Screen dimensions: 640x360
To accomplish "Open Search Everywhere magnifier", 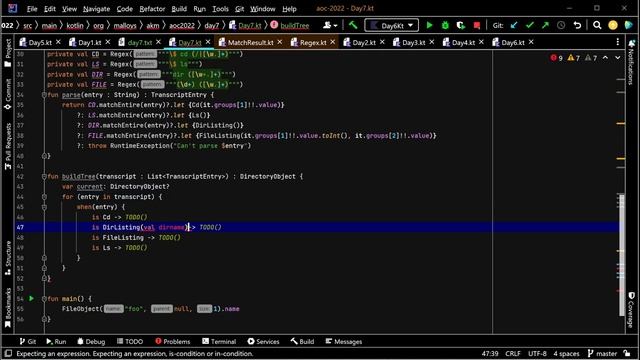I will (597, 25).
